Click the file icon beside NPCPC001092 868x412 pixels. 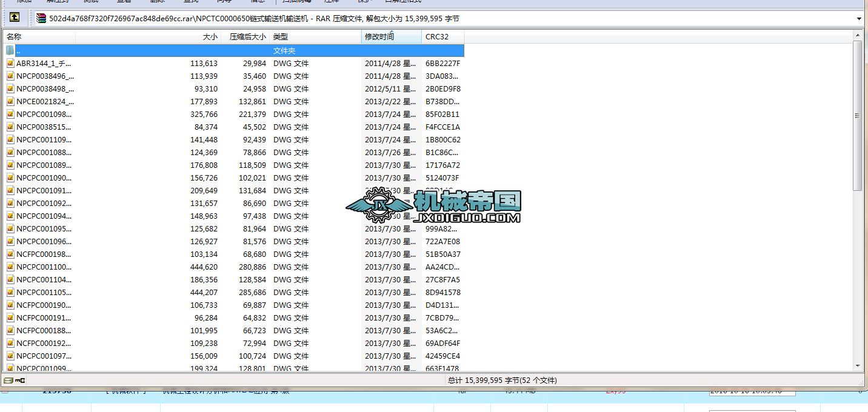click(x=10, y=204)
